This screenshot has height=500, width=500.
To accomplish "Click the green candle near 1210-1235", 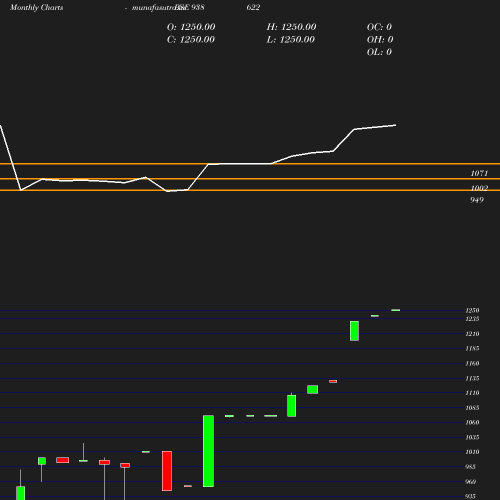I will coord(354,331).
